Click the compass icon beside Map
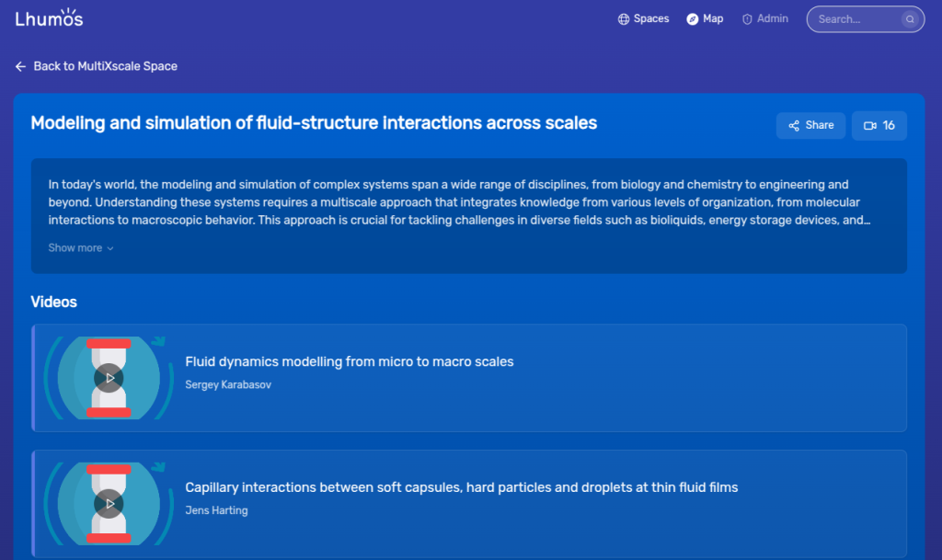The height and width of the screenshot is (560, 942). 693,19
